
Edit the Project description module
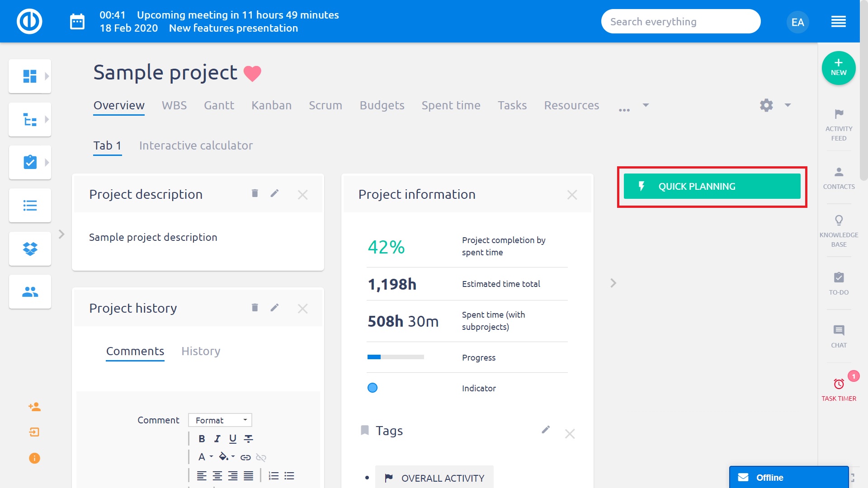274,193
